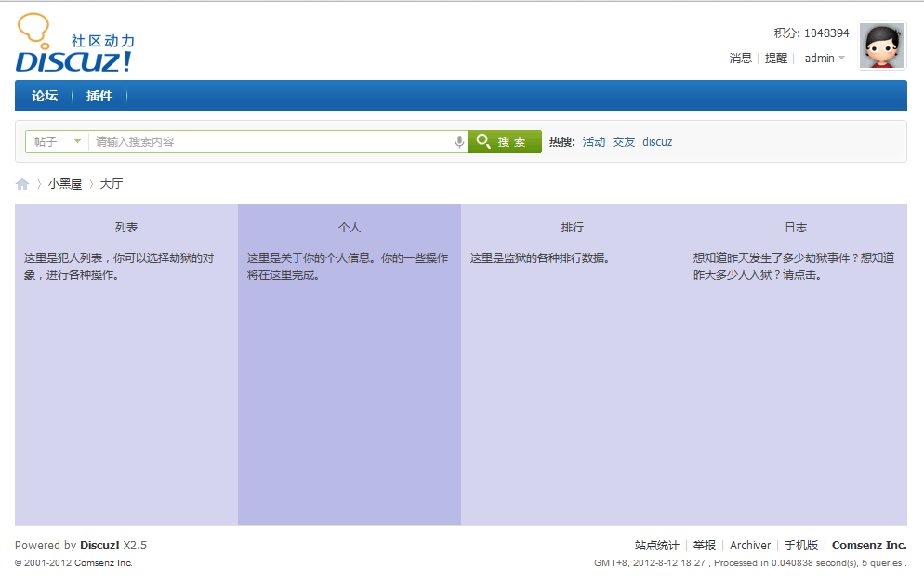This screenshot has width=924, height=580.
Task: Open the 论坛 navigation tab
Action: 45,96
